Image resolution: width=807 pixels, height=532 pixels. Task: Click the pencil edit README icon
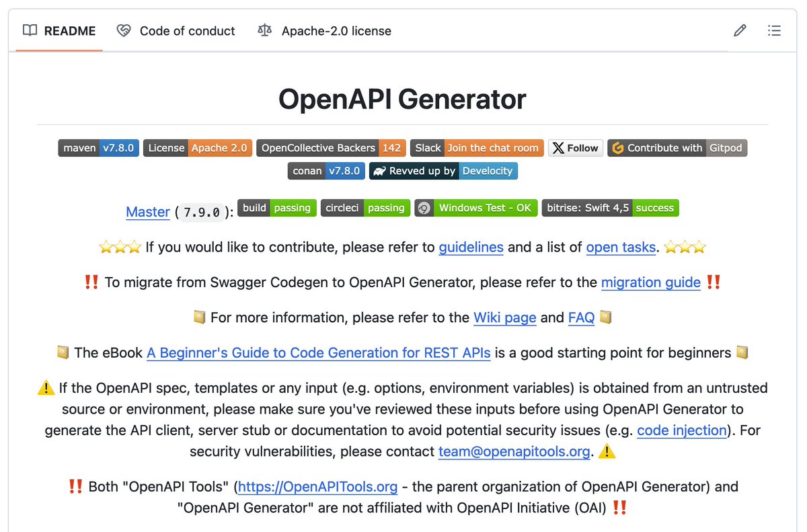tap(740, 30)
